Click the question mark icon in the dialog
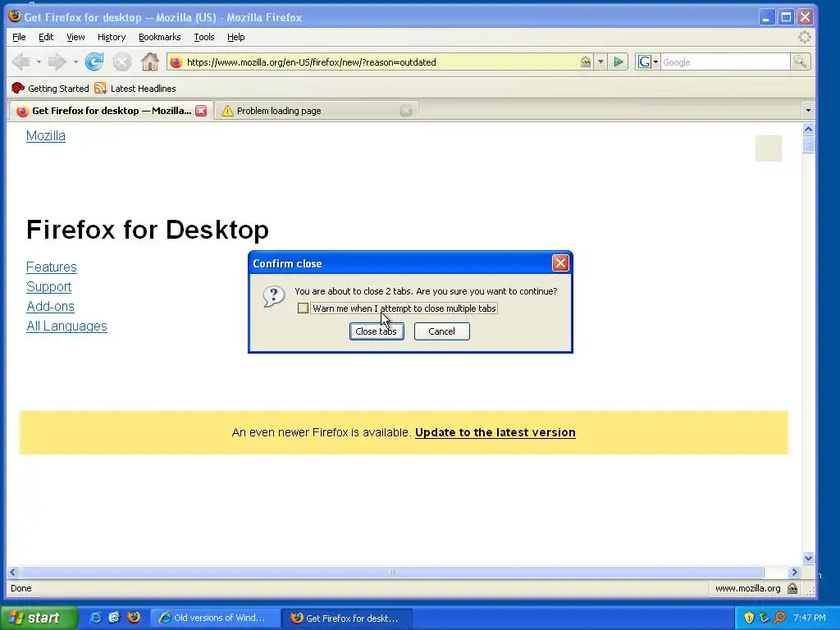 [x=274, y=296]
